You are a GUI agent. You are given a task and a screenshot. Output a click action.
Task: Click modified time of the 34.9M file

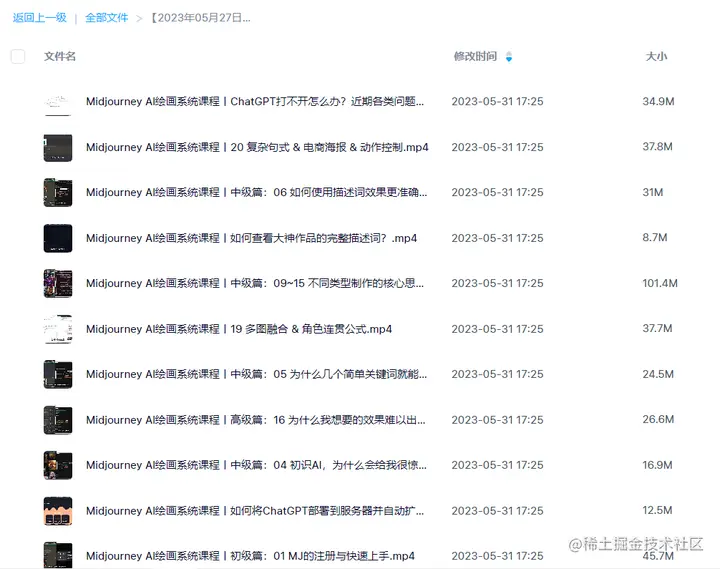[x=497, y=101]
